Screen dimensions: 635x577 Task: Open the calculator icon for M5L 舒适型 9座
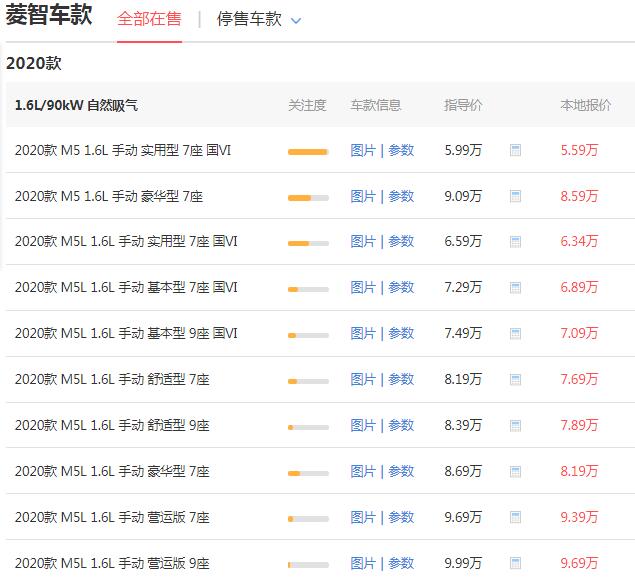515,426
